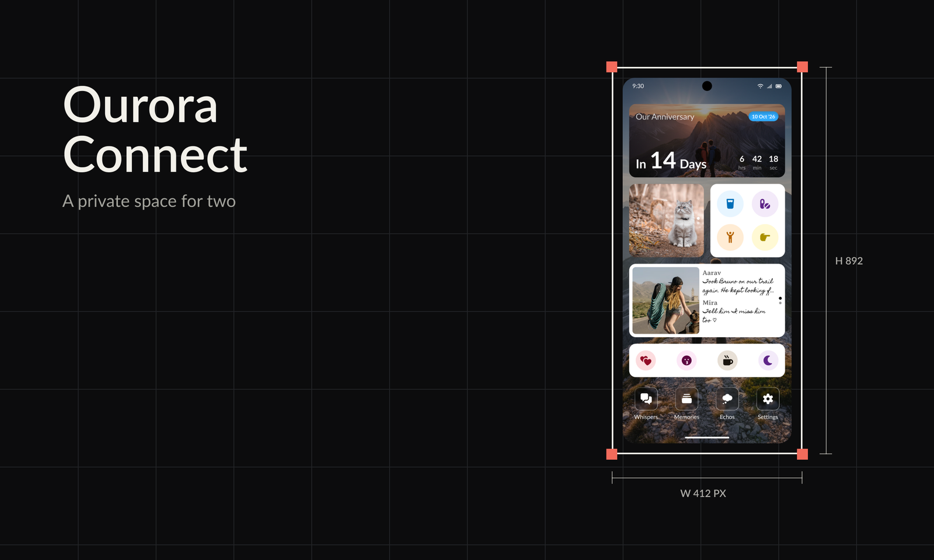Click the 42 min counter
Screen dimensions: 934x560
click(x=757, y=162)
